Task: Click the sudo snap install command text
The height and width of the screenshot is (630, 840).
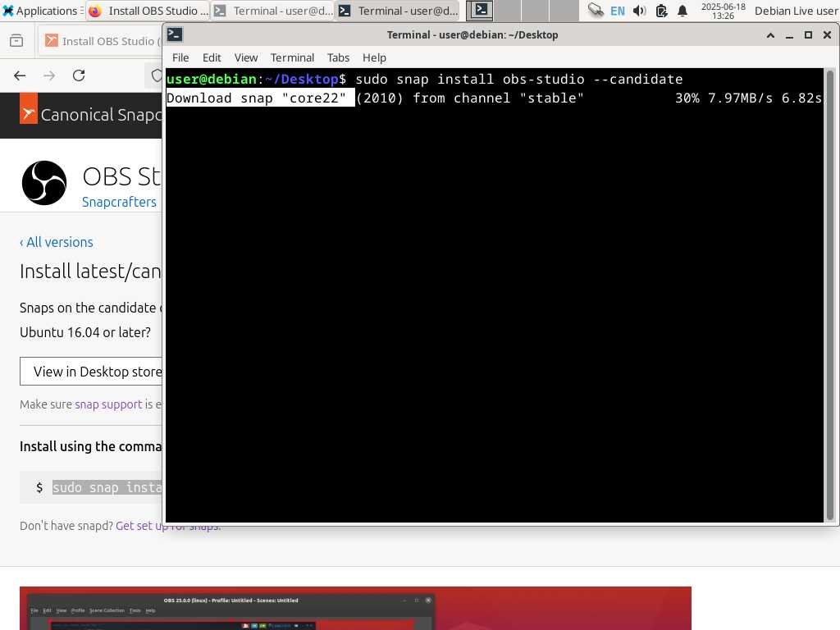Action: coord(107,487)
